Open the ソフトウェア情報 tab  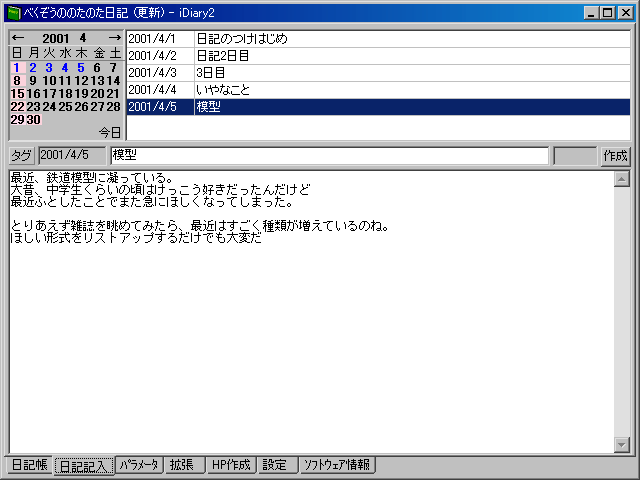click(x=336, y=465)
